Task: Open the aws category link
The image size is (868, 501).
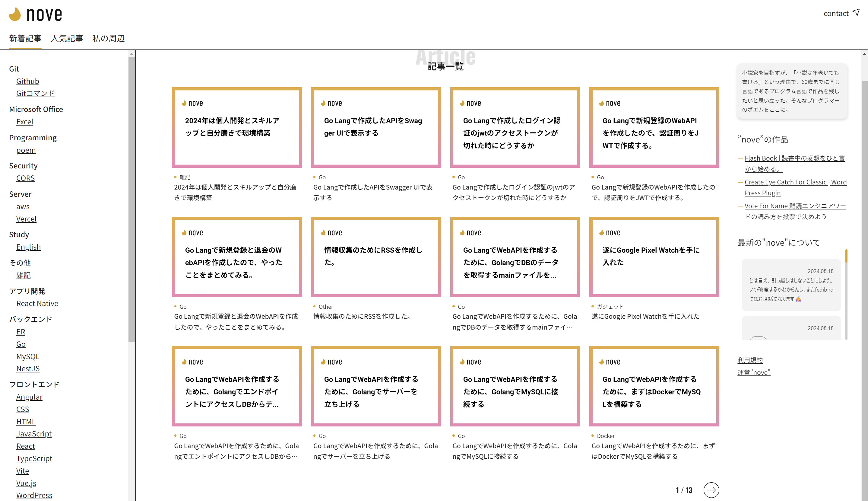Action: (x=23, y=206)
